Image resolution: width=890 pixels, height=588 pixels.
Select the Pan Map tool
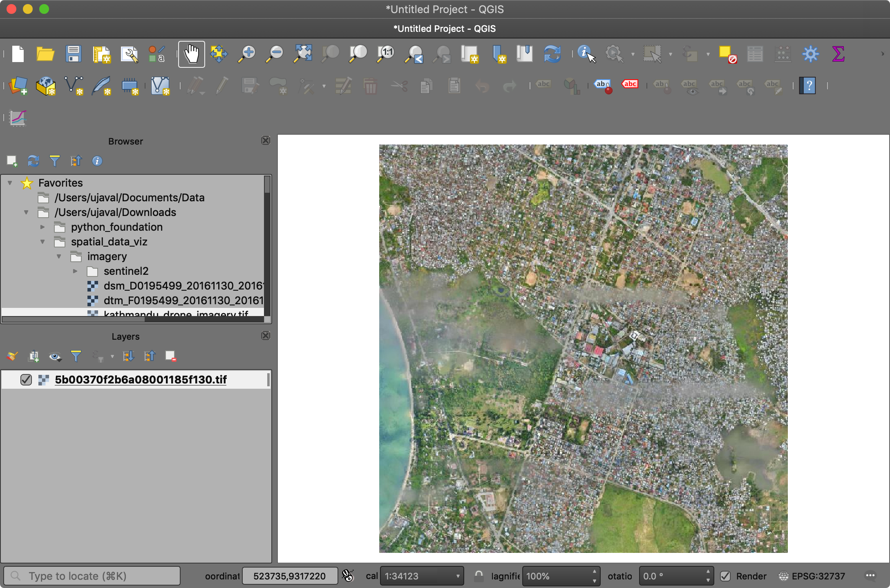coord(191,53)
